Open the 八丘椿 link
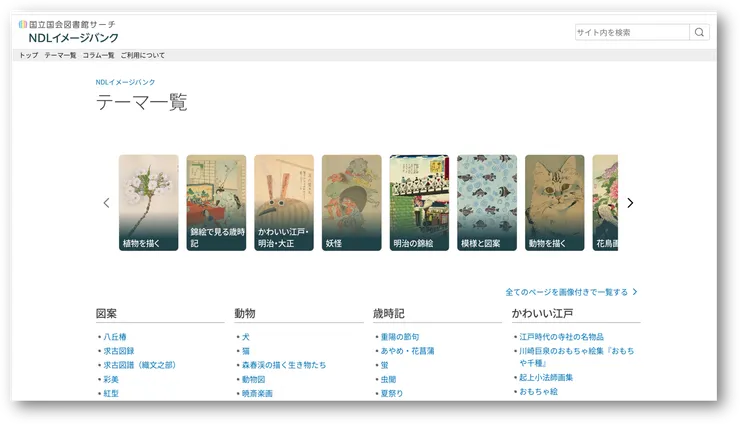Image resolution: width=740 pixels, height=424 pixels. [x=115, y=337]
